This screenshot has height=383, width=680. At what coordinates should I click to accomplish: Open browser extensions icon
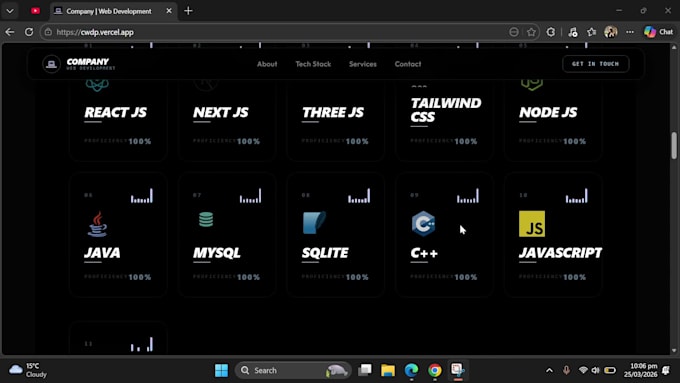(551, 32)
